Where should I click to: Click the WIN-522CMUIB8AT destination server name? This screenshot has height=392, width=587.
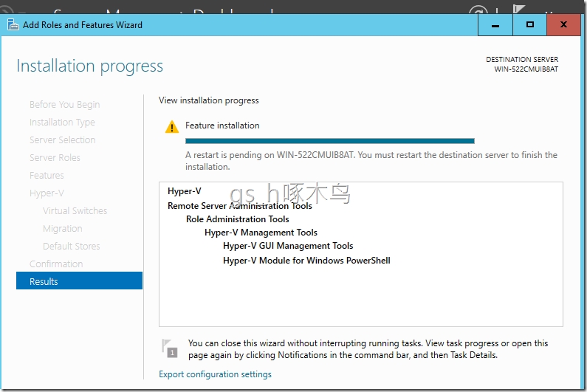(x=526, y=69)
